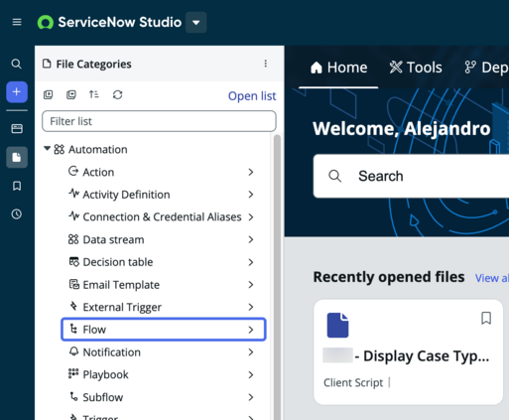Image resolution: width=509 pixels, height=420 pixels.
Task: Click the magnifier icon in Search box
Action: (334, 176)
